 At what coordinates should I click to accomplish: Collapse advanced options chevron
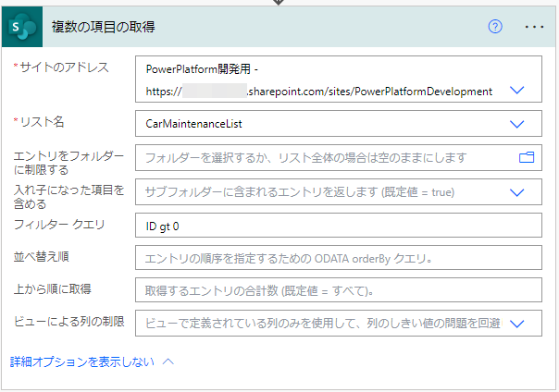pos(168,361)
